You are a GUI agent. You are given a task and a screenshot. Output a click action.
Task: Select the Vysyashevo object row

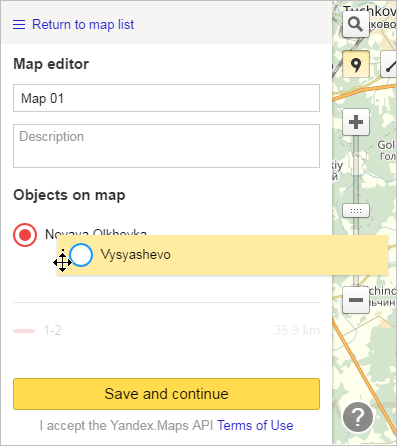[x=222, y=255]
